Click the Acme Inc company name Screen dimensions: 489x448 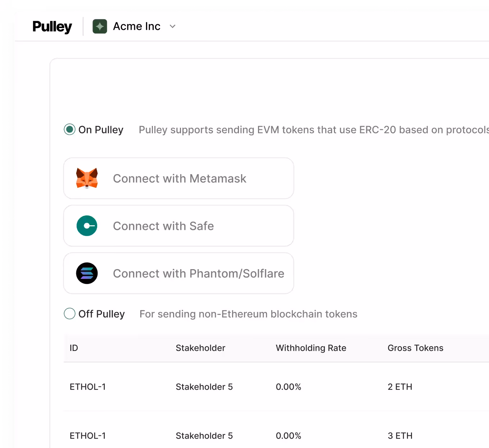tap(137, 26)
